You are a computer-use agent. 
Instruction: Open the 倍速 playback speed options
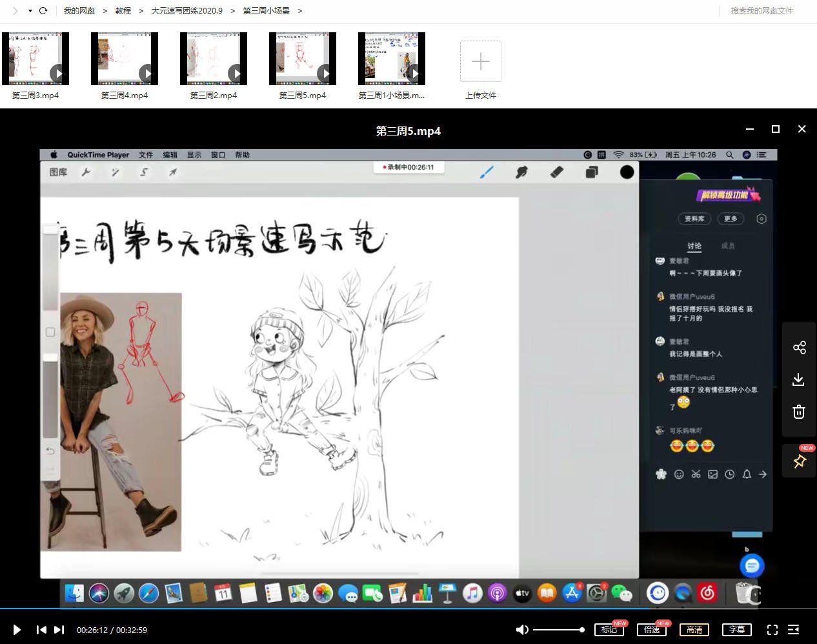tap(652, 629)
